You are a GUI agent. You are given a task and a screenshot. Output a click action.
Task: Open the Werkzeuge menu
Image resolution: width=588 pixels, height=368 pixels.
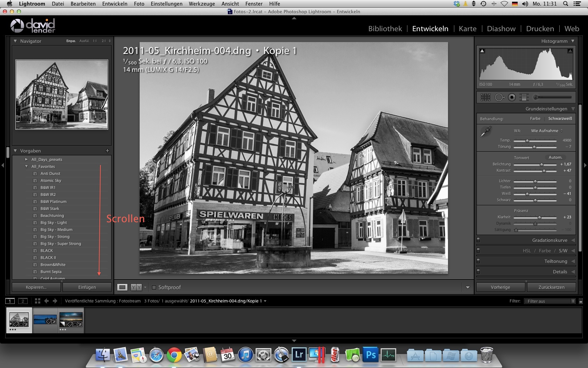(x=202, y=4)
